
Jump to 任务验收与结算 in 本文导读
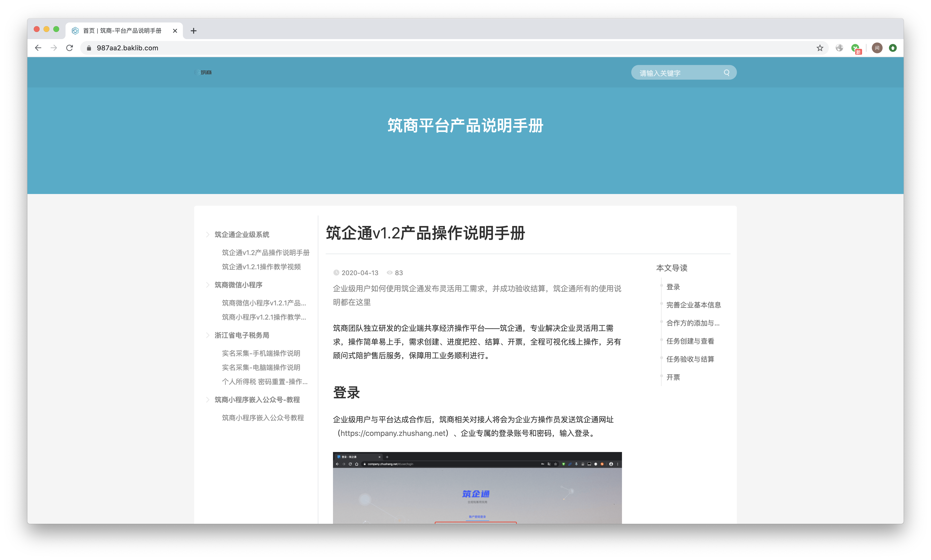click(690, 359)
